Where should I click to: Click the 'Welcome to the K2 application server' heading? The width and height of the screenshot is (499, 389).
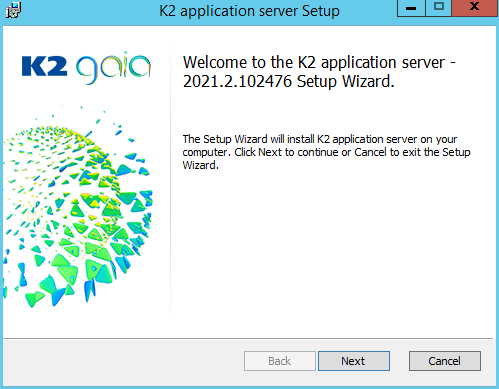click(319, 62)
